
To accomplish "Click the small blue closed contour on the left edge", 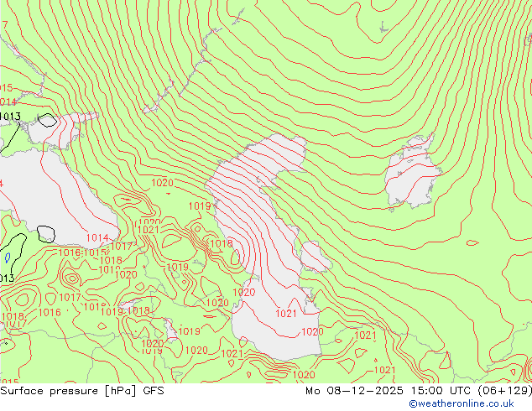I will pyautogui.click(x=8, y=258).
